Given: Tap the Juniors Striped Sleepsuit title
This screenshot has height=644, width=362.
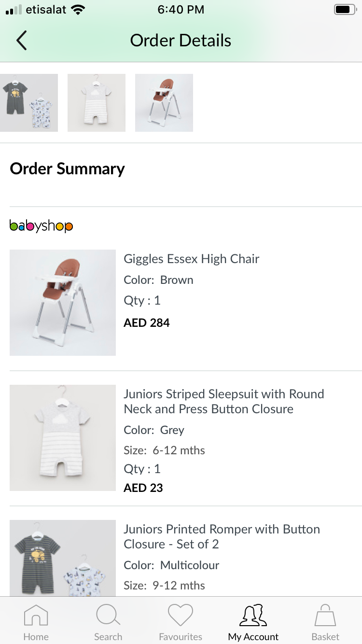Looking at the screenshot, I should click(223, 401).
